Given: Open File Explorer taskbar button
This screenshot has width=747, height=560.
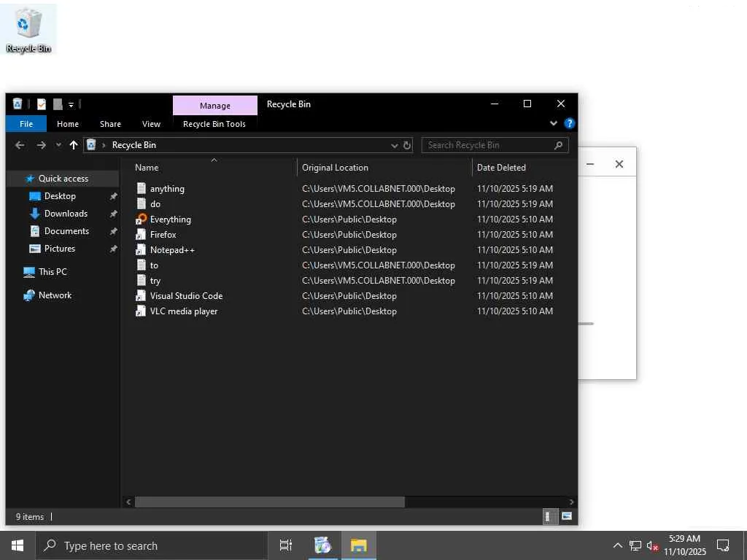Looking at the screenshot, I should 359,545.
